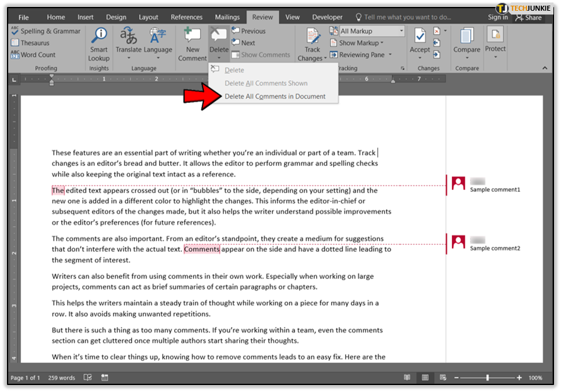Image resolution: width=561 pixels, height=392 pixels.
Task: Click macro recording icon in status bar
Action: (x=105, y=377)
